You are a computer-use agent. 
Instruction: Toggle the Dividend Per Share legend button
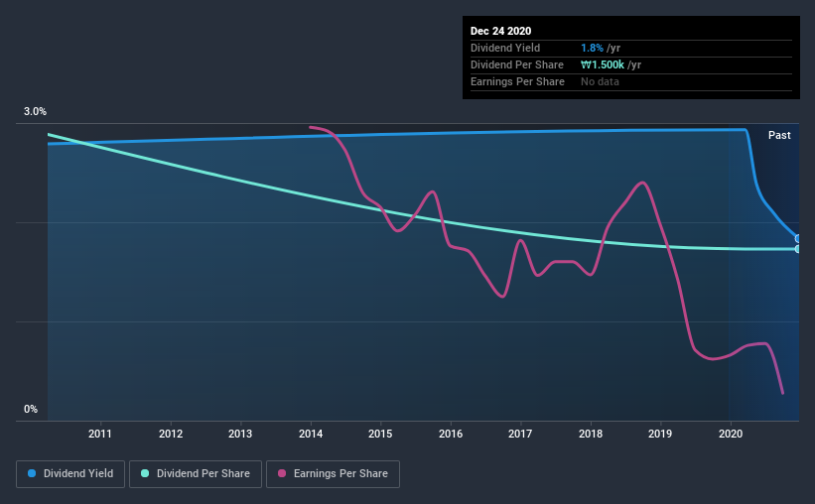click(196, 474)
